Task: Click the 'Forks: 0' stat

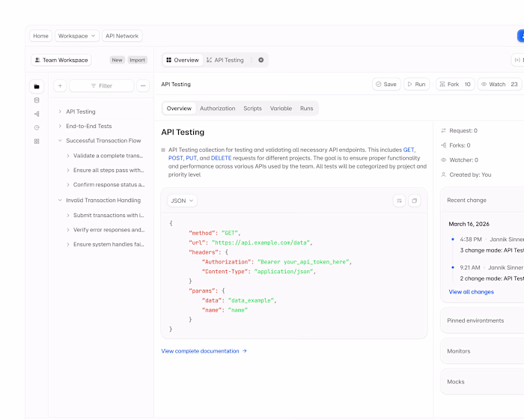Action: 455,145
